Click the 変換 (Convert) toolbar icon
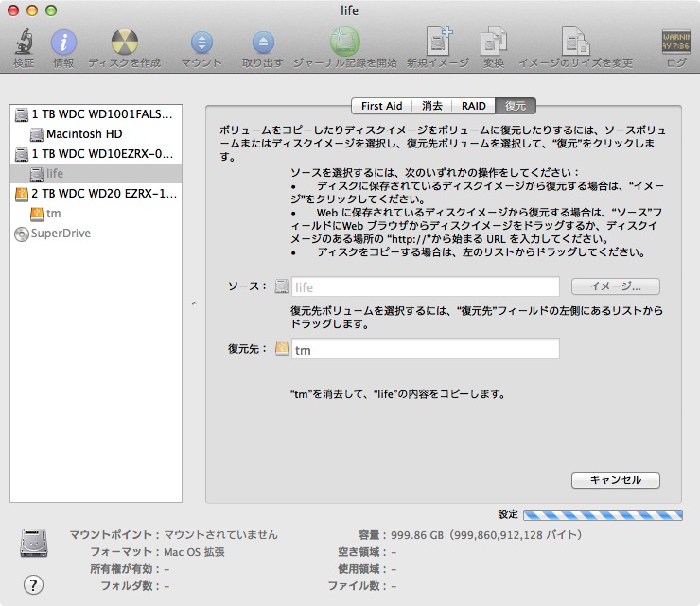Image resolution: width=700 pixels, height=606 pixels. point(494,43)
